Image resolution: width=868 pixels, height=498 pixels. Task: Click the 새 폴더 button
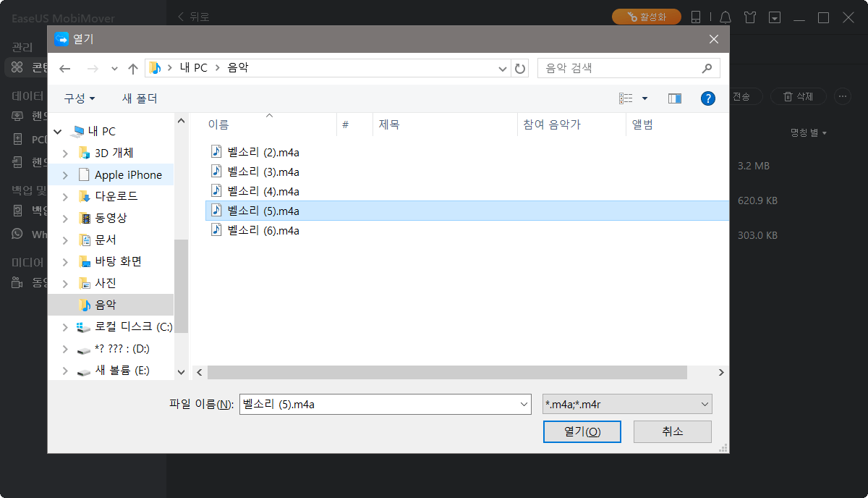[140, 98]
